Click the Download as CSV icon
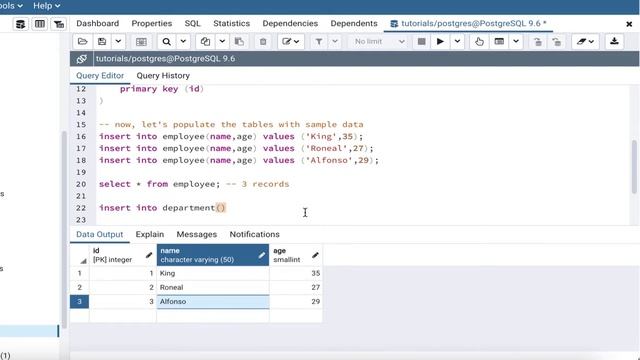 [x=614, y=42]
